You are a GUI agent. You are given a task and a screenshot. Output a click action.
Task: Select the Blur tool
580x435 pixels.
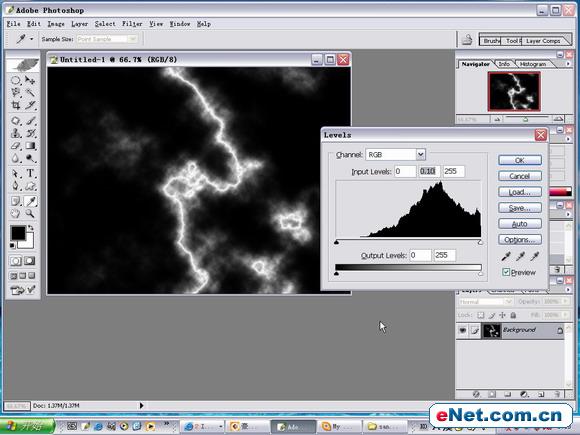[16, 158]
